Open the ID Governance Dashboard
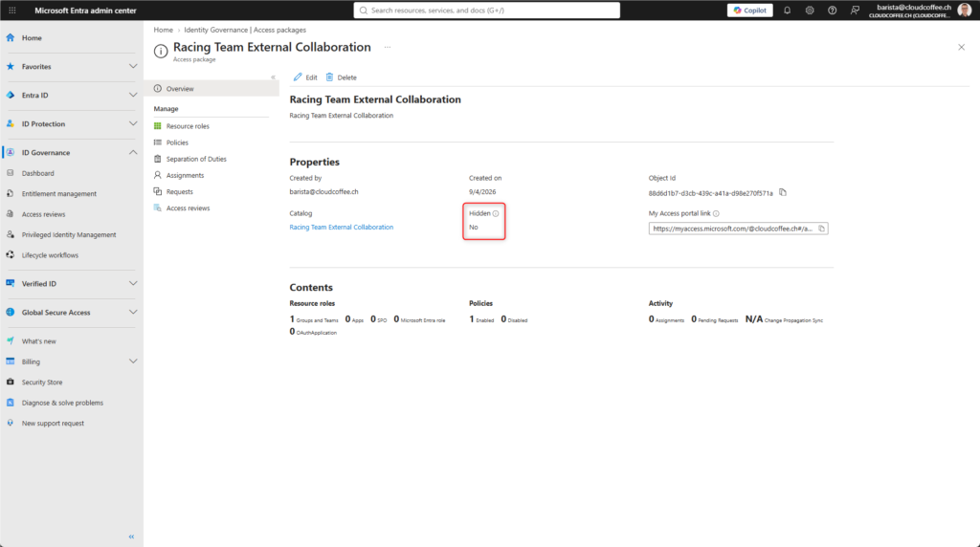The height and width of the screenshot is (547, 980). [37, 173]
